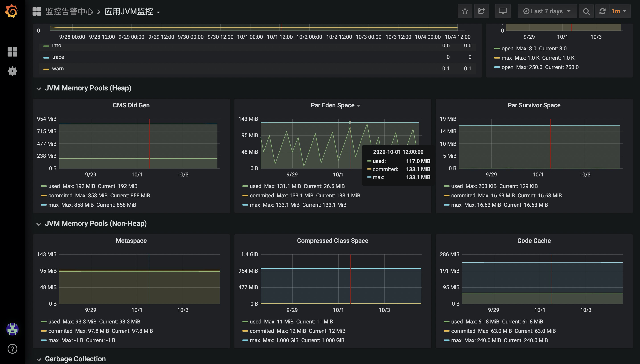
Task: Toggle used series in Par Eden Space legend
Action: click(x=256, y=186)
